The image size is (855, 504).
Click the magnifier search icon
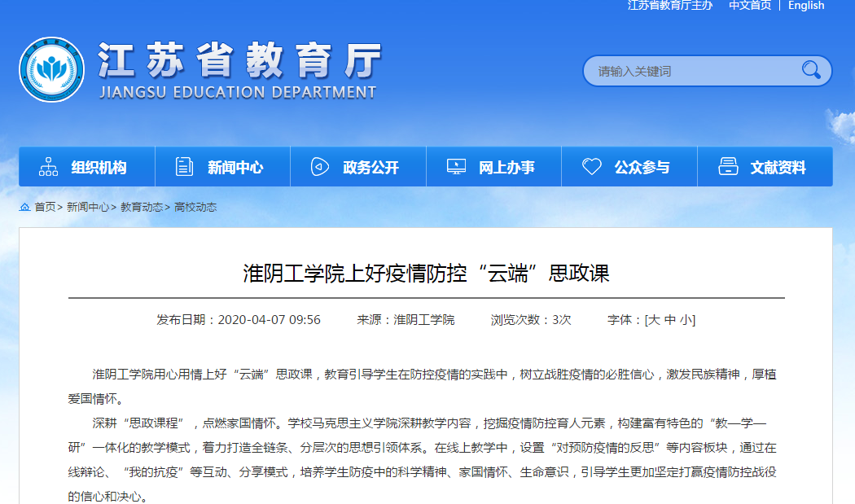[810, 71]
